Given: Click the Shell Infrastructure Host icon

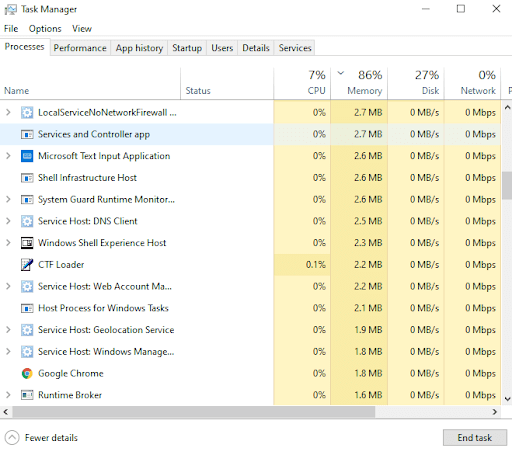Looking at the screenshot, I should coord(27,178).
